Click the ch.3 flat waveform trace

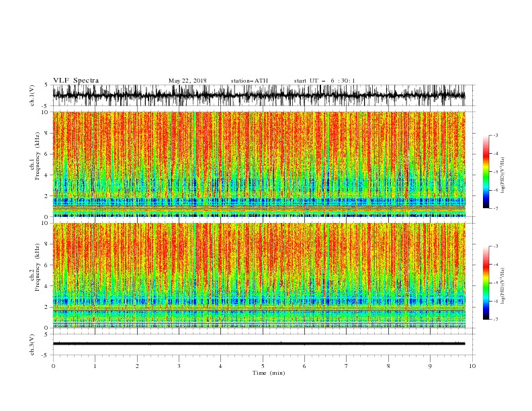[259, 344]
